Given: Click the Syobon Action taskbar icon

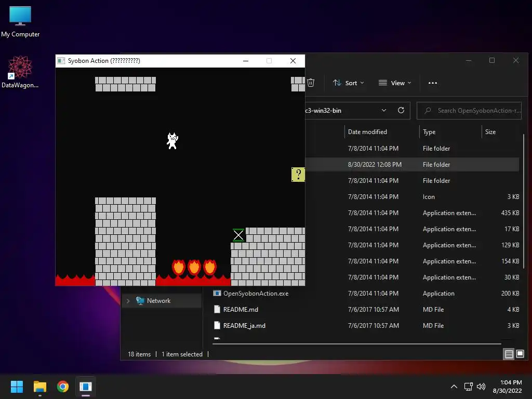Looking at the screenshot, I should 86,387.
